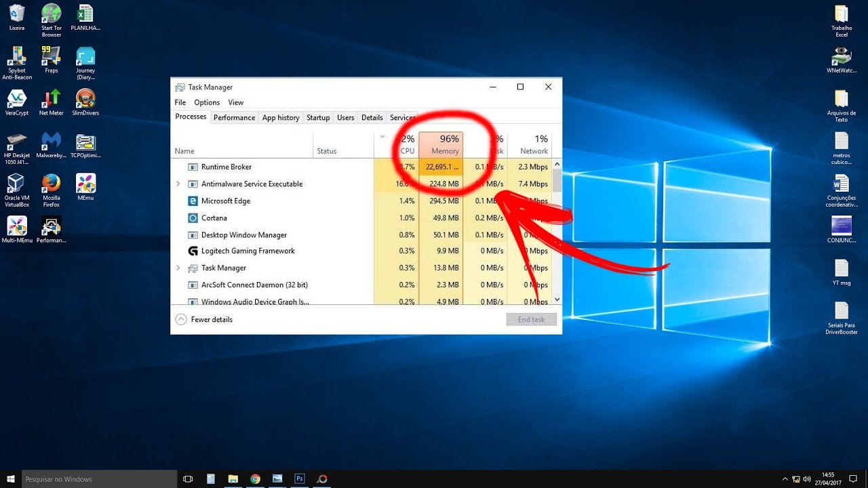Click the Pesquisar no Windows search box
This screenshot has width=868, height=488.
point(100,479)
